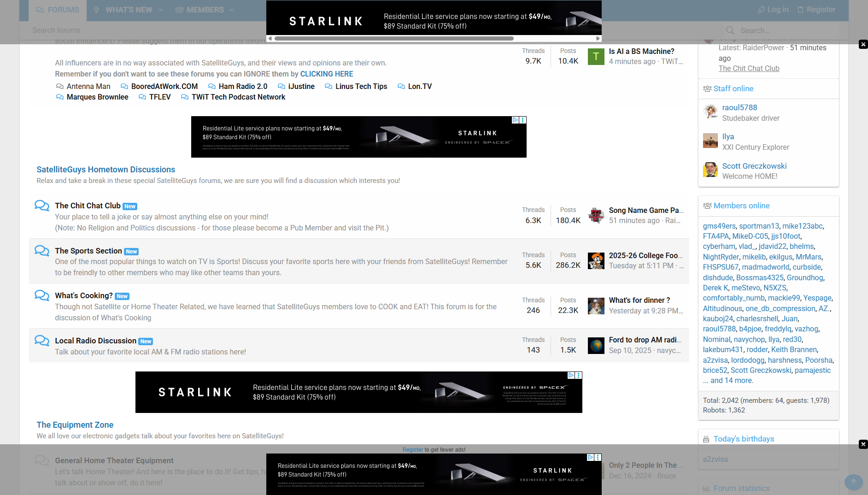Image resolution: width=868 pixels, height=495 pixels.
Task: Open the Staff online heading link
Action: pos(733,88)
